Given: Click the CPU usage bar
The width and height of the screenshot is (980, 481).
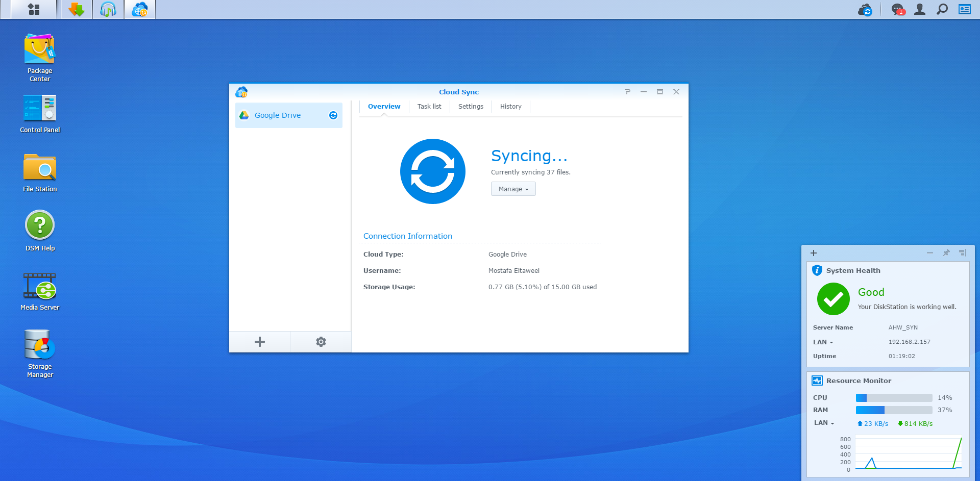Looking at the screenshot, I should click(894, 398).
